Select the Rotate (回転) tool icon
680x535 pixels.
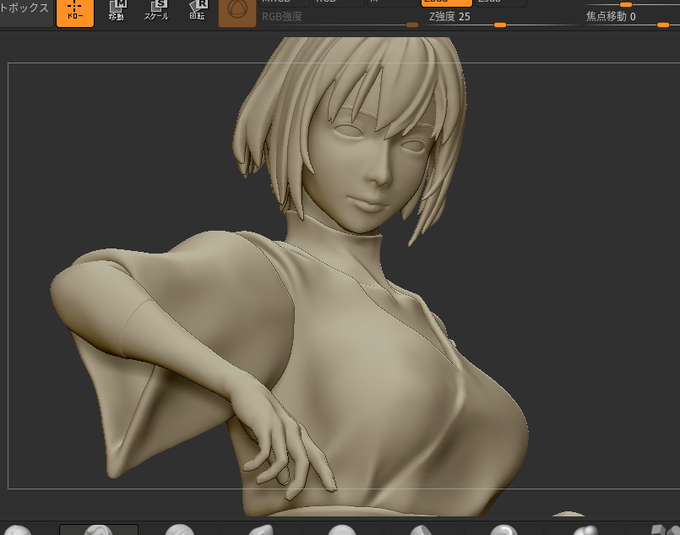pos(197,11)
